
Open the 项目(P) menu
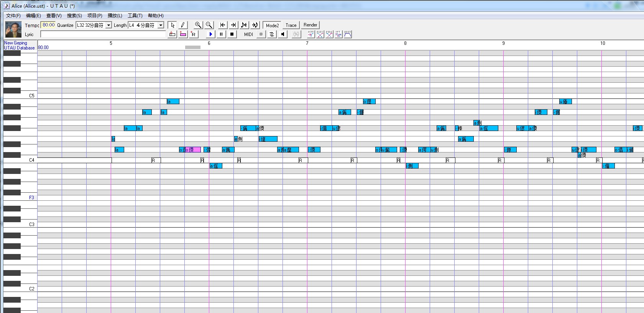pyautogui.click(x=95, y=16)
